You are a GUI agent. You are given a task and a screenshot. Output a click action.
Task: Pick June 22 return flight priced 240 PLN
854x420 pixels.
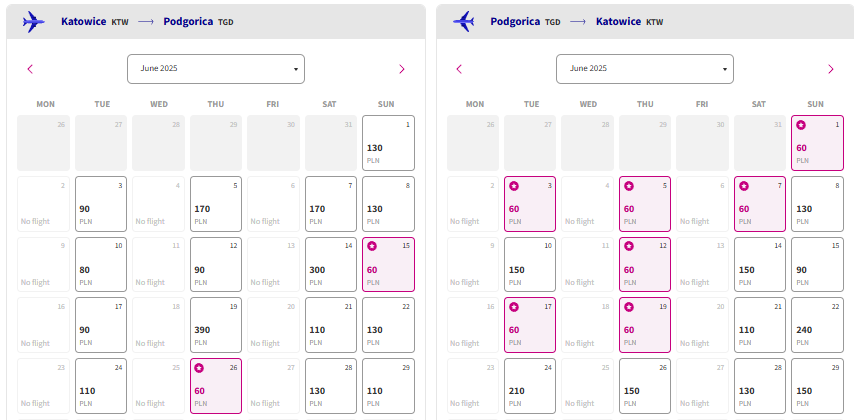[818, 325]
